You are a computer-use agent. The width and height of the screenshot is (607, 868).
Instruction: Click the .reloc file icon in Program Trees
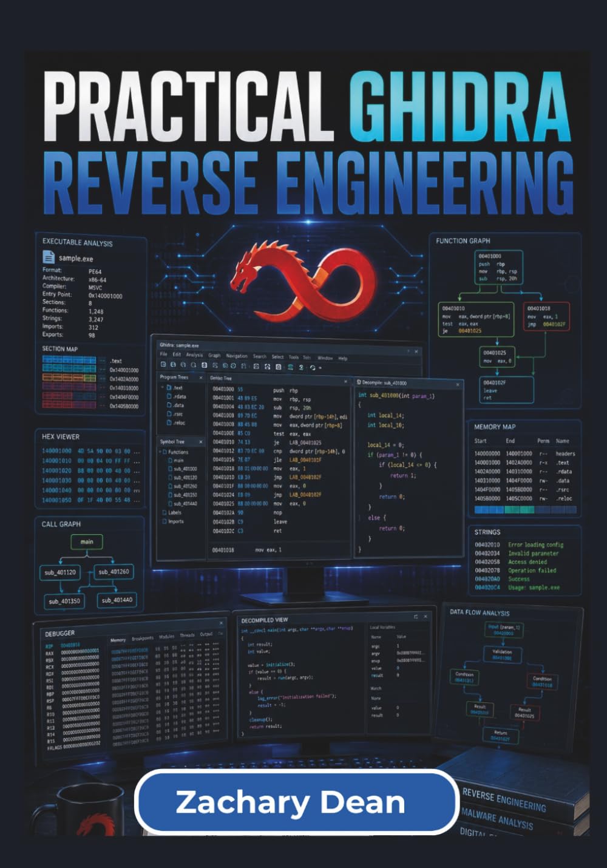[x=169, y=422]
